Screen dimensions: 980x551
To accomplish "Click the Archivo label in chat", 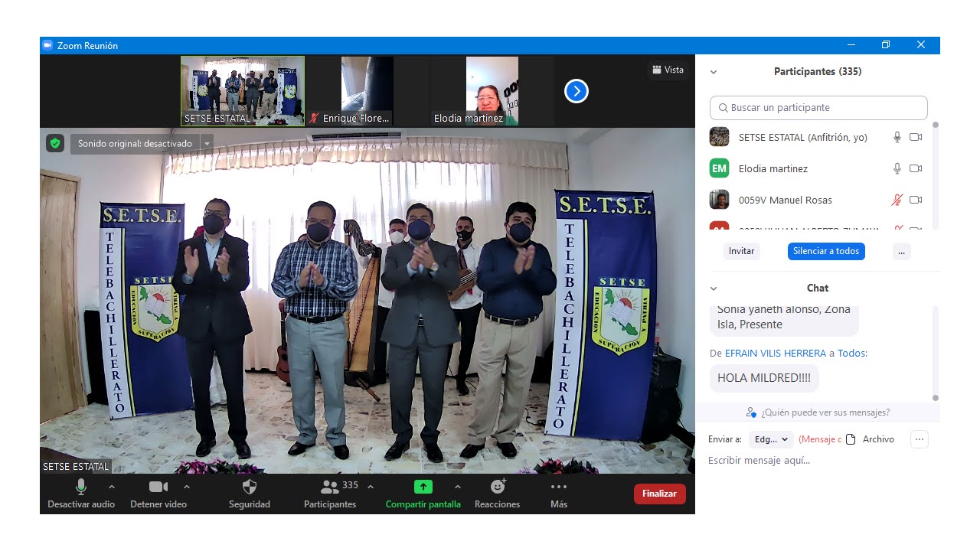I will pos(878,439).
